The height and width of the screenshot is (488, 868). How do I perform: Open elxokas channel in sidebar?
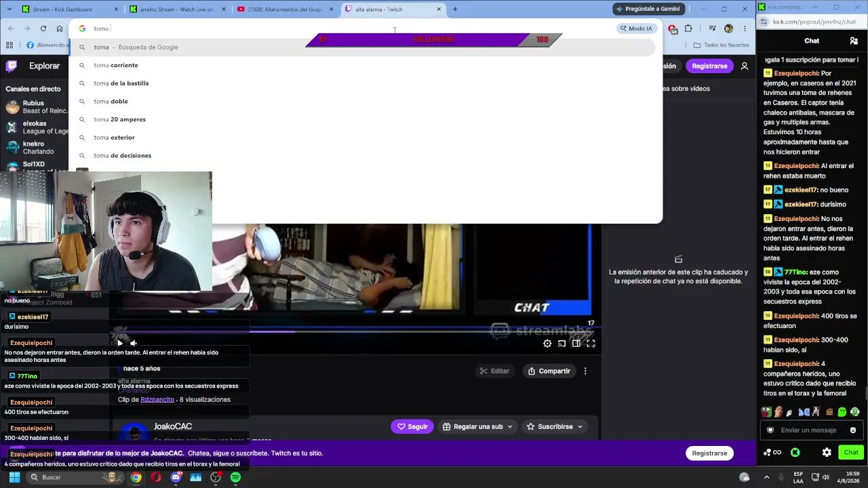point(35,127)
